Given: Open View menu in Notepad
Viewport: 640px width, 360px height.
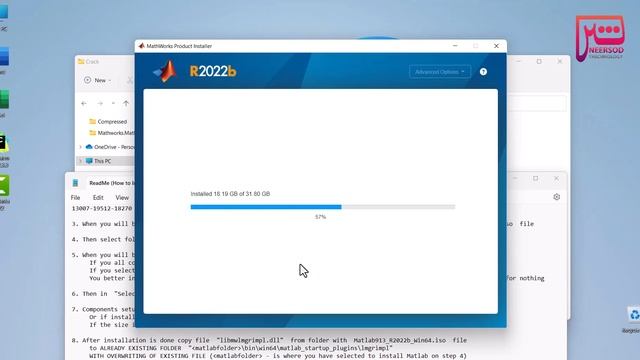Looking at the screenshot, I should pos(122,198).
